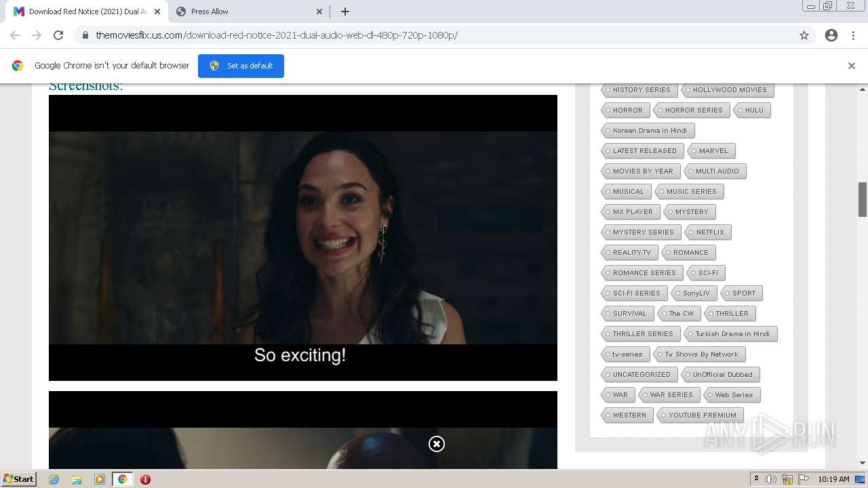
Task: Switch to the Press Allow tab
Action: coord(248,12)
